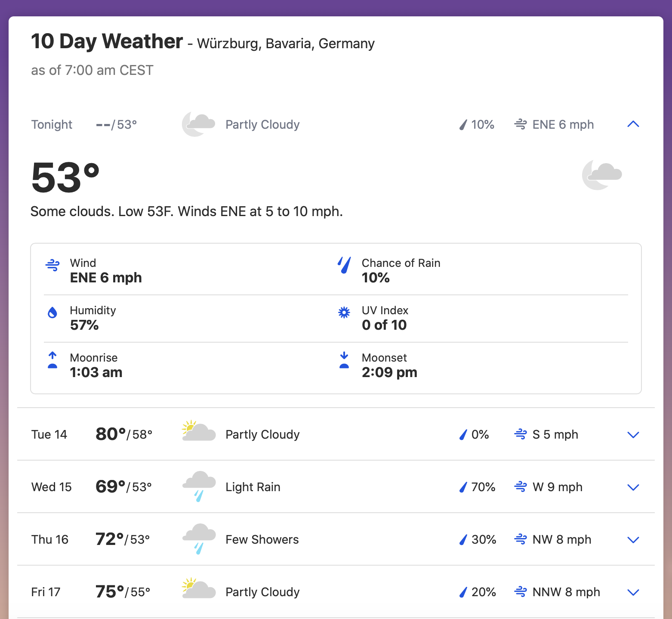Image resolution: width=672 pixels, height=619 pixels.
Task: Click the Thu 16 Few Showers label
Action: (x=262, y=540)
